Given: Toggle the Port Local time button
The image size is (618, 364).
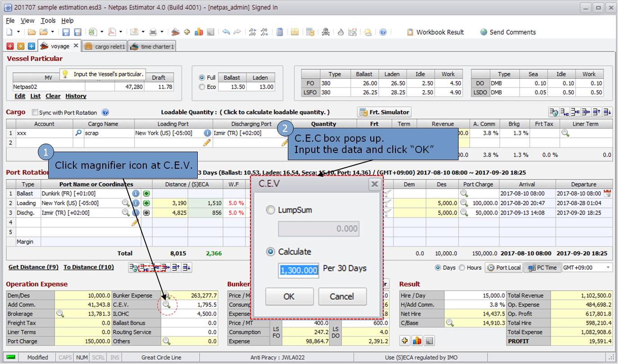Looking at the screenshot, I should coord(504,268).
